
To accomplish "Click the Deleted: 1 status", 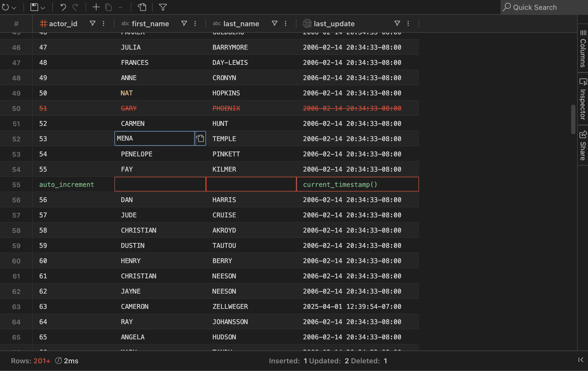I will pyautogui.click(x=369, y=361).
